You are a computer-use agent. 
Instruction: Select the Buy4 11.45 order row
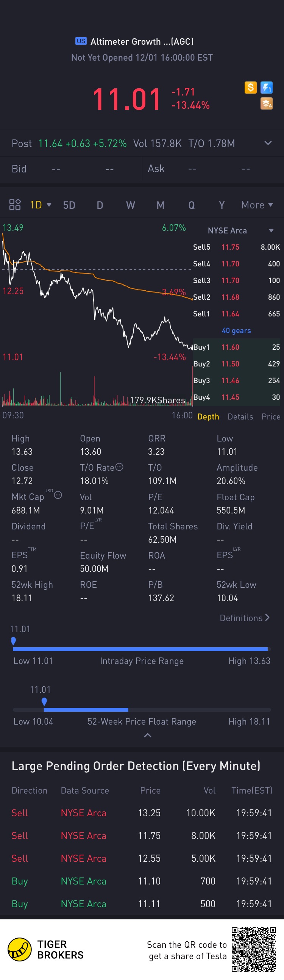click(236, 397)
